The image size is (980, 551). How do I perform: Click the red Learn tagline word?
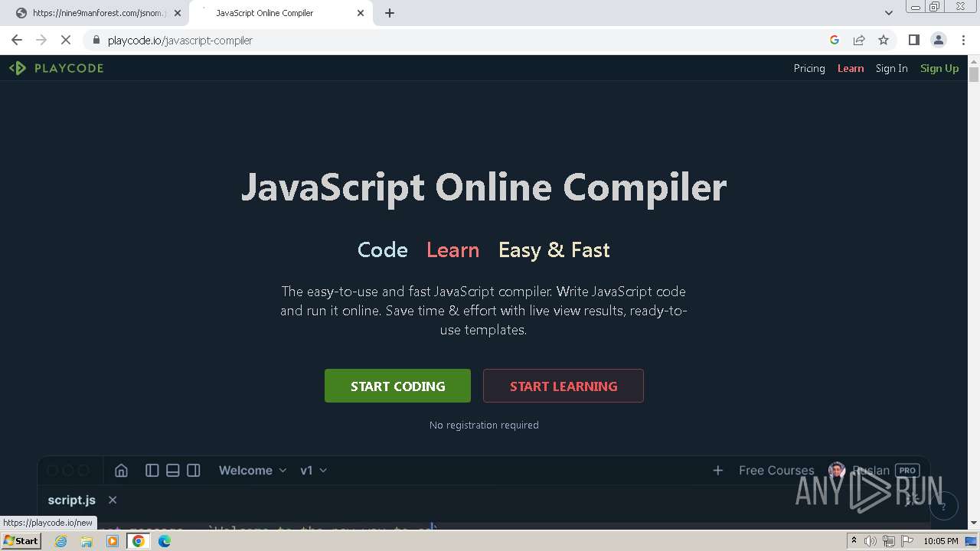point(453,250)
